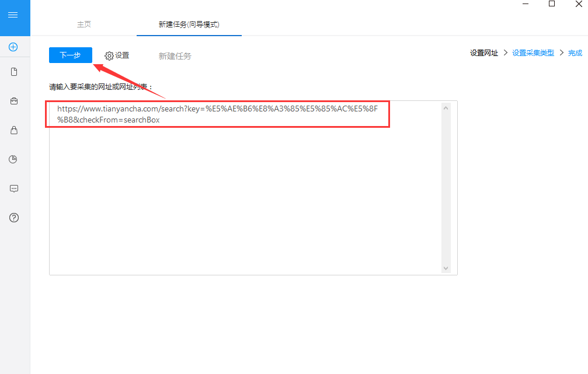Click the 完成 step link
The image size is (588, 374).
click(575, 53)
